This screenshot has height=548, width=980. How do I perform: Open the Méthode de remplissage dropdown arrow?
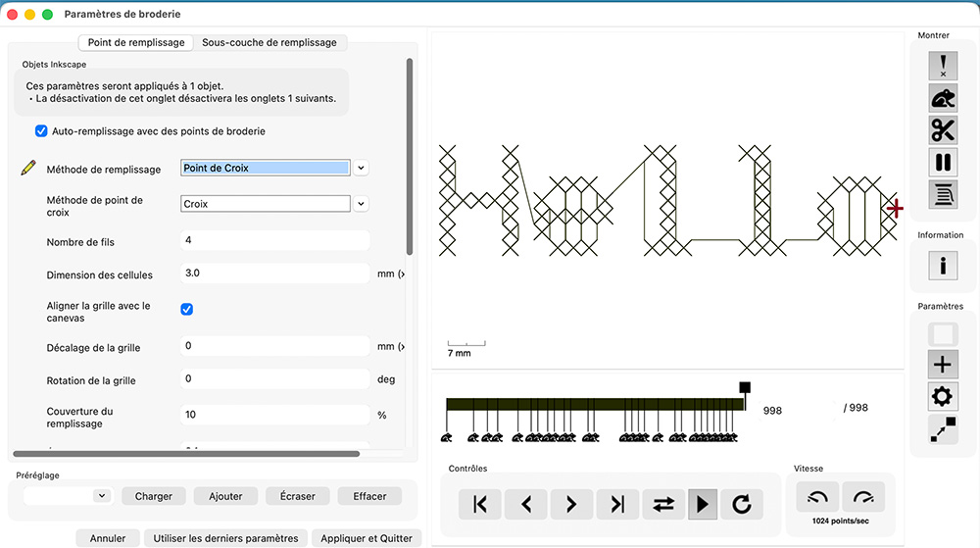[361, 168]
